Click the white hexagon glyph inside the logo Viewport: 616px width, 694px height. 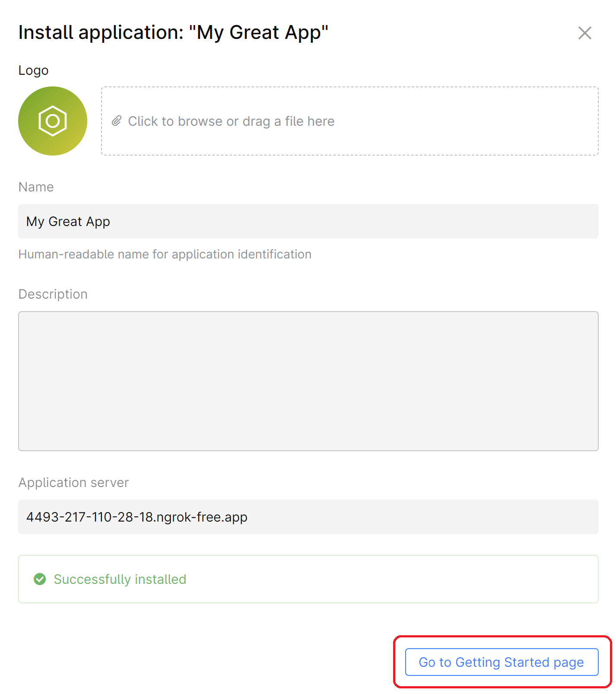53,121
